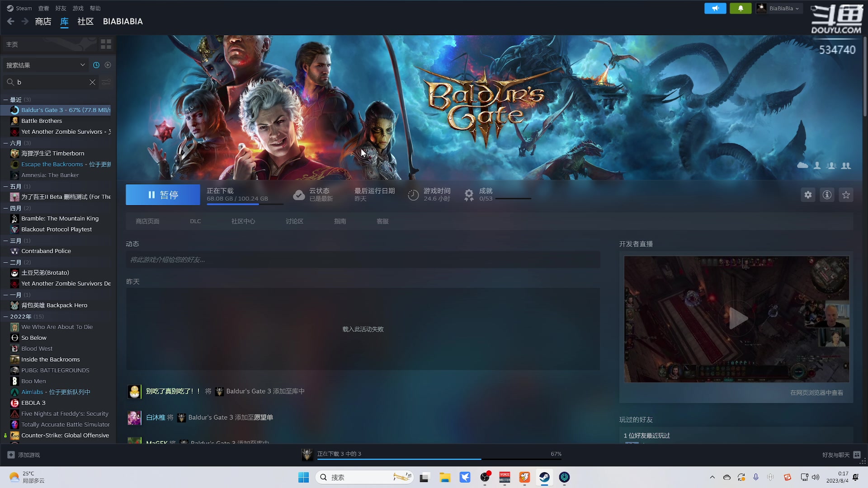Collapse the 五月 category
Image resolution: width=868 pixels, height=488 pixels.
(5, 187)
